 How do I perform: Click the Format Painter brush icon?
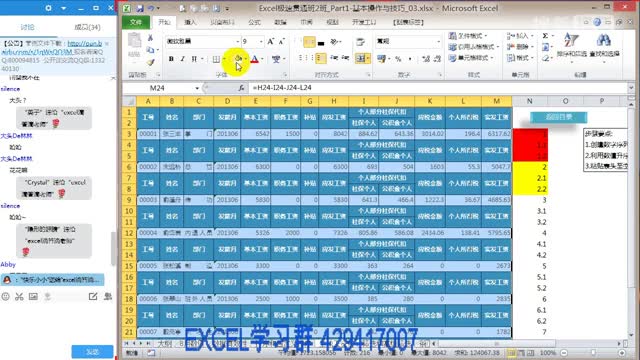(x=151, y=62)
